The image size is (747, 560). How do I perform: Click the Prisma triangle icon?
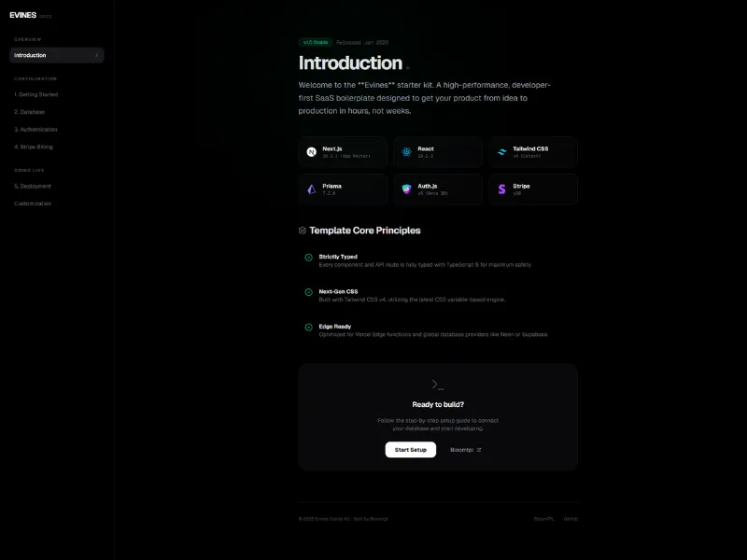311,189
